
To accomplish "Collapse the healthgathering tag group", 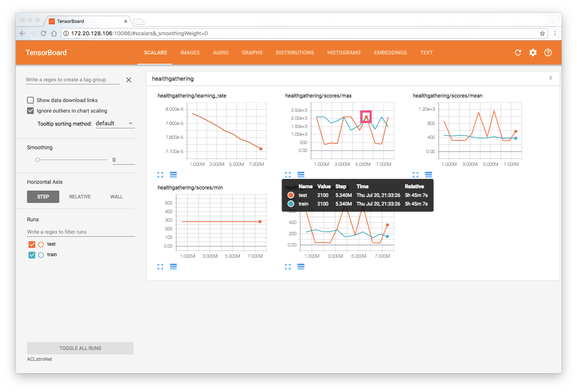I will [x=173, y=78].
